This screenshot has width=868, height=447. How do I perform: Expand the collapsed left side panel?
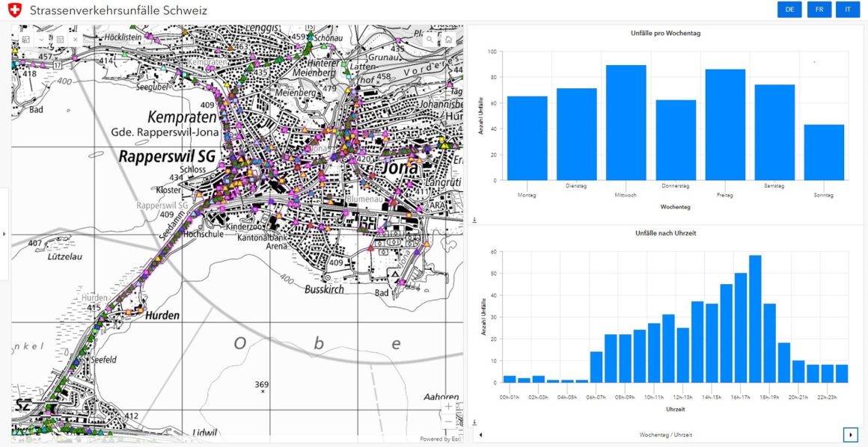coord(4,234)
